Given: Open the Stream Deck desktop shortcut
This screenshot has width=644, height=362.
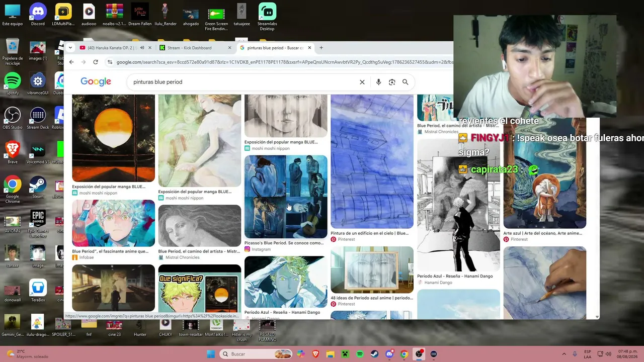Looking at the screenshot, I should click(38, 119).
